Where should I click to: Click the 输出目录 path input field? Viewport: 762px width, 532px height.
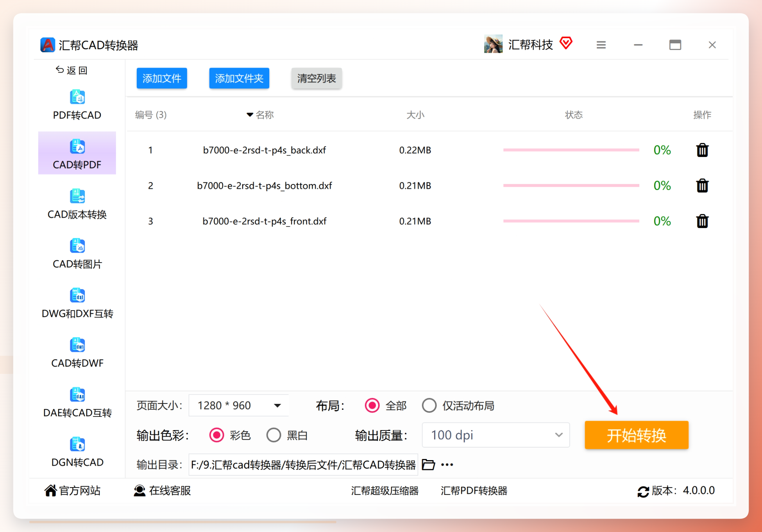tap(303, 464)
